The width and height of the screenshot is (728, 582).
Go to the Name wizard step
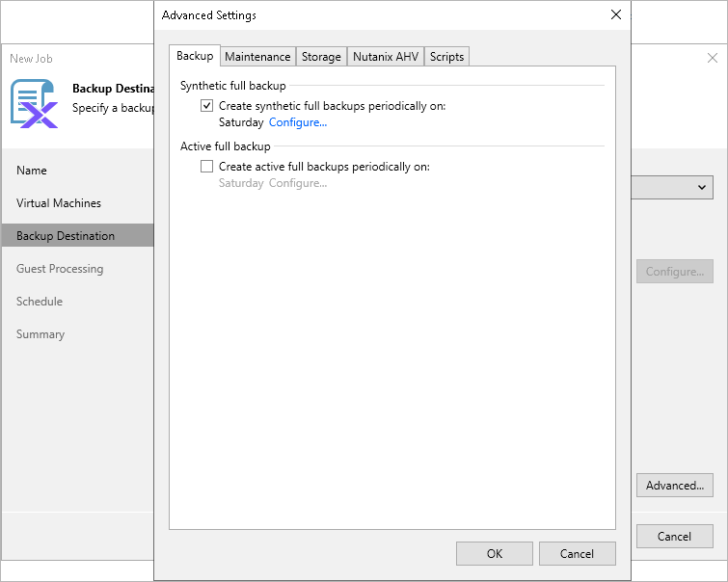pos(32,171)
